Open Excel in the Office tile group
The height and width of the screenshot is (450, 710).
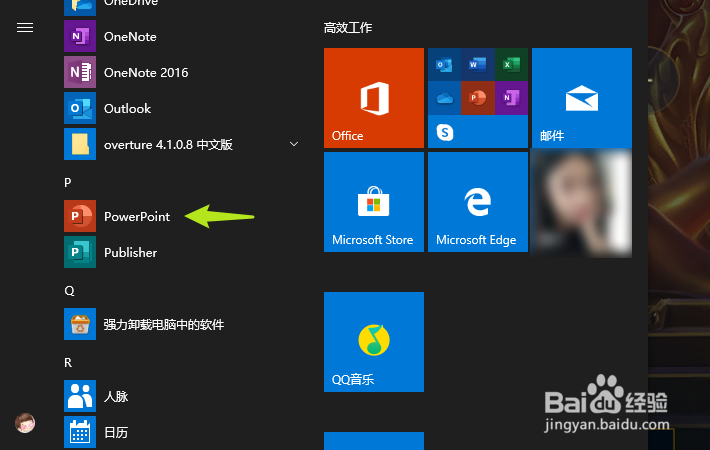click(511, 64)
